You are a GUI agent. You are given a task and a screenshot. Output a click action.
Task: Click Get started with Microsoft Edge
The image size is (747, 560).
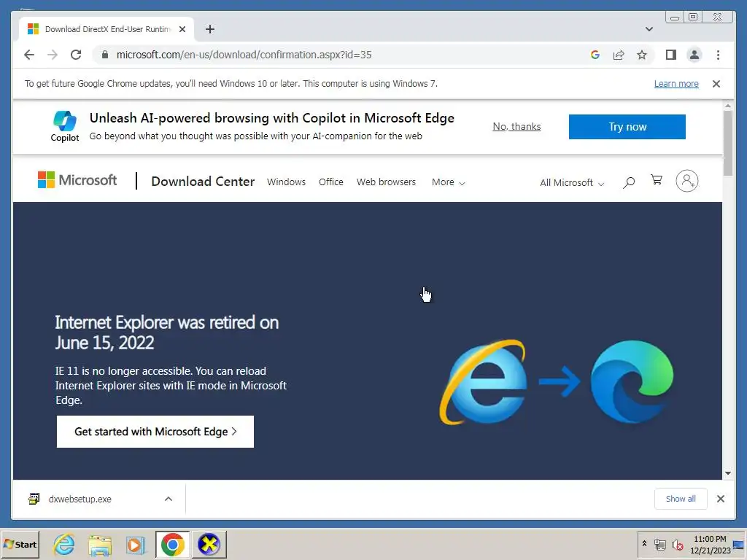point(155,432)
